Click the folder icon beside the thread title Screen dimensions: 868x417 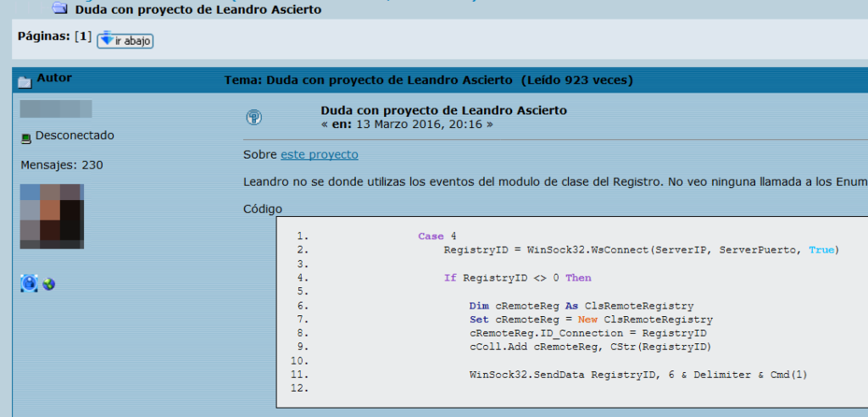point(60,8)
